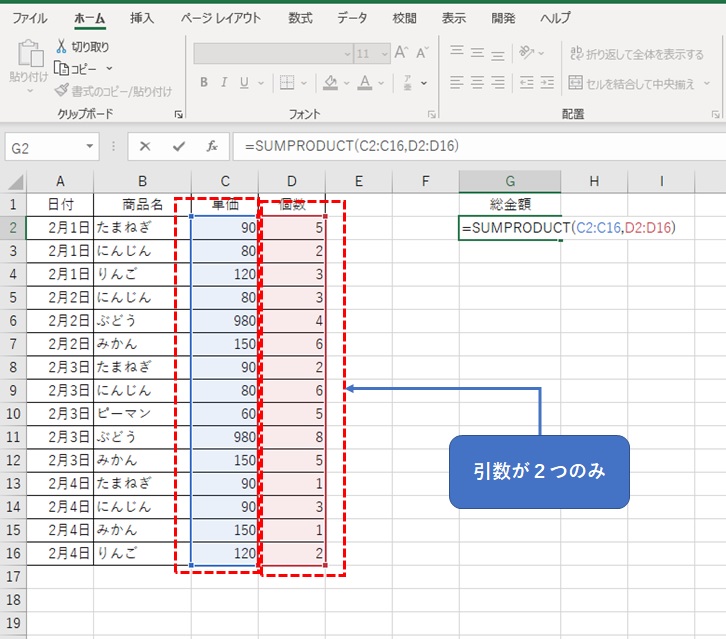Open the Help (ヘルプ) tab

pyautogui.click(x=555, y=19)
